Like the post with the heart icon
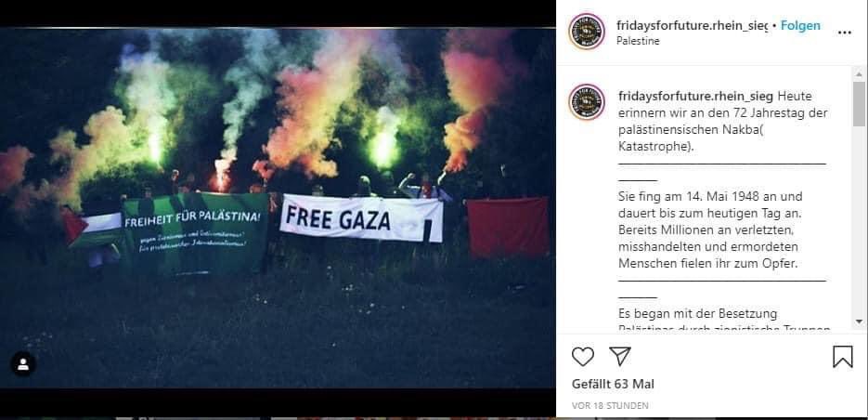 pyautogui.click(x=582, y=357)
